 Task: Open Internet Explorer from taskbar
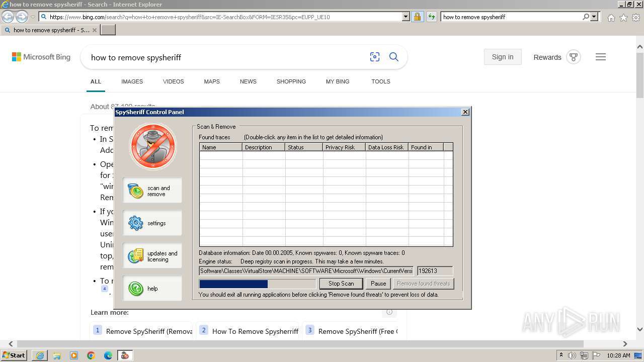point(40,355)
